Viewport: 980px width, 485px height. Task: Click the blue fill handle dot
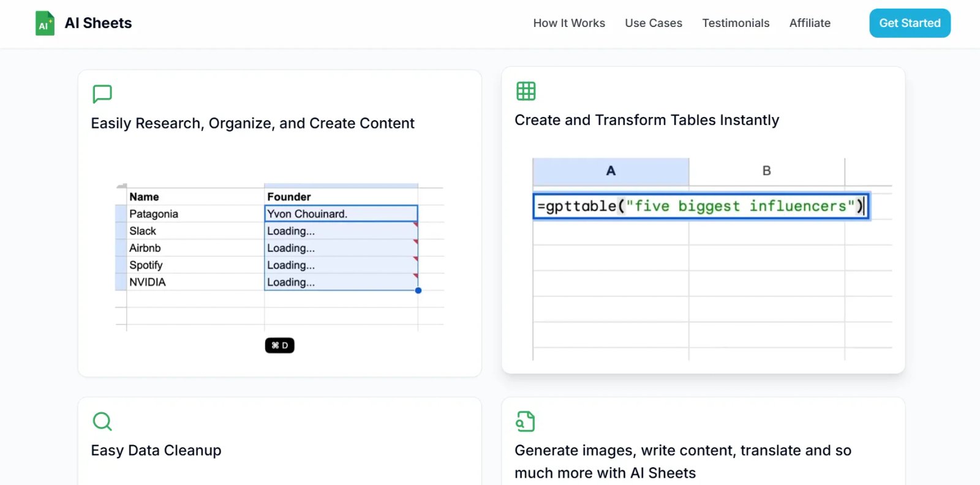(x=418, y=290)
